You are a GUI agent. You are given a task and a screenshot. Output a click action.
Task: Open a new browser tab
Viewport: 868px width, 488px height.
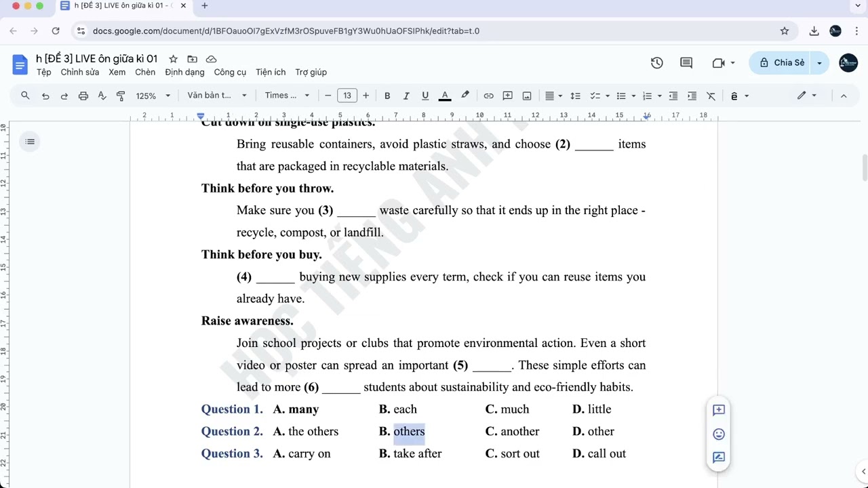204,6
